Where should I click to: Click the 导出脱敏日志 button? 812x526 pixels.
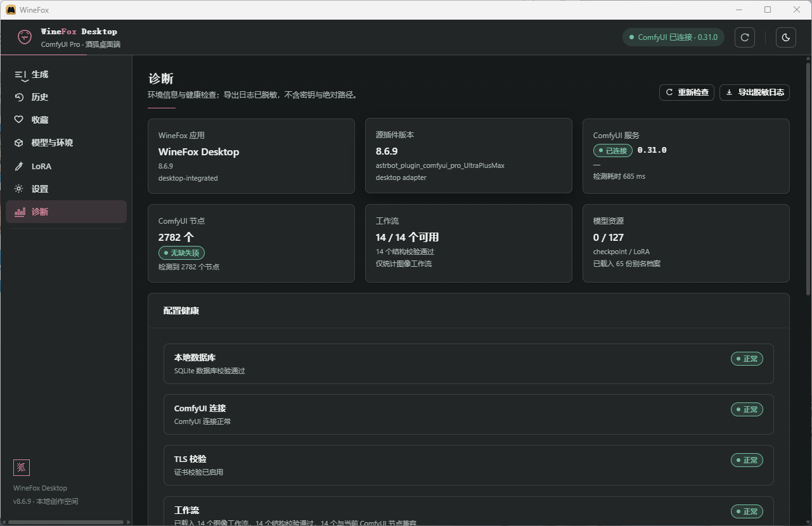point(754,93)
